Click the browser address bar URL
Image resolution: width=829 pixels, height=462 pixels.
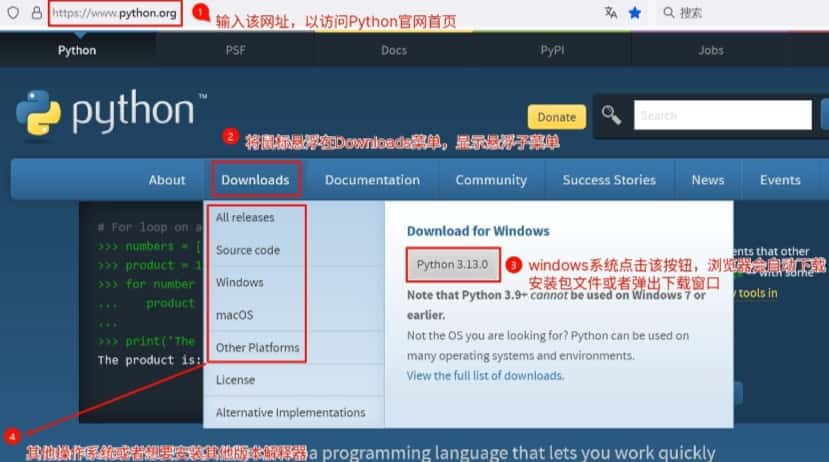[115, 13]
